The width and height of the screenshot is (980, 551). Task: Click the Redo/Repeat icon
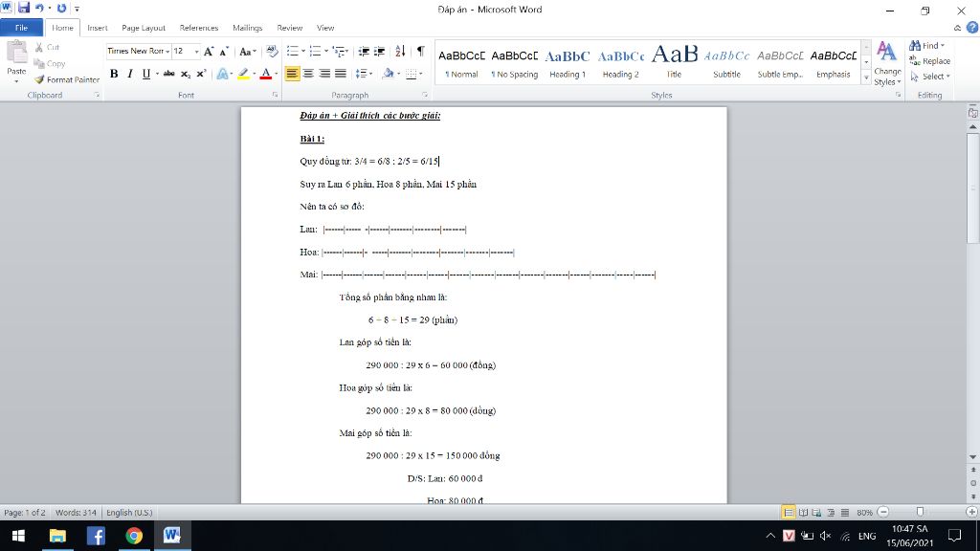pos(61,8)
